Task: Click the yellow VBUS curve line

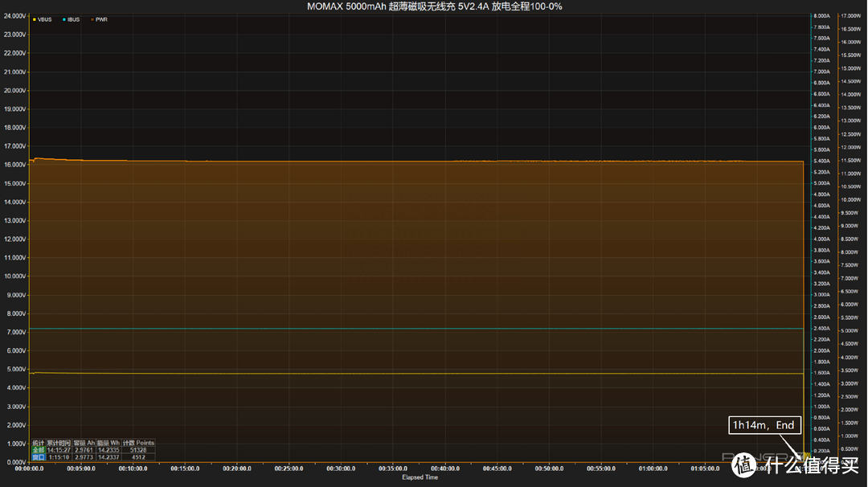Action: coord(416,374)
